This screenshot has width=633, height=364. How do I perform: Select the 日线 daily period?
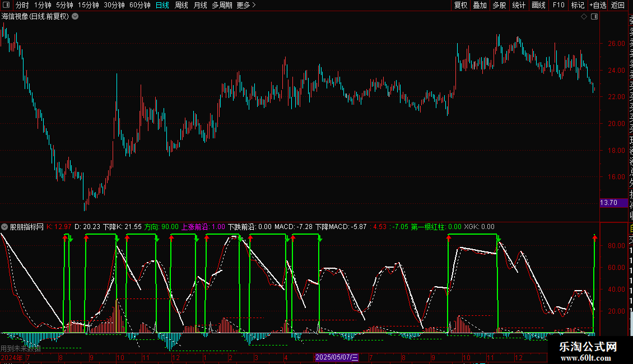(x=162, y=5)
